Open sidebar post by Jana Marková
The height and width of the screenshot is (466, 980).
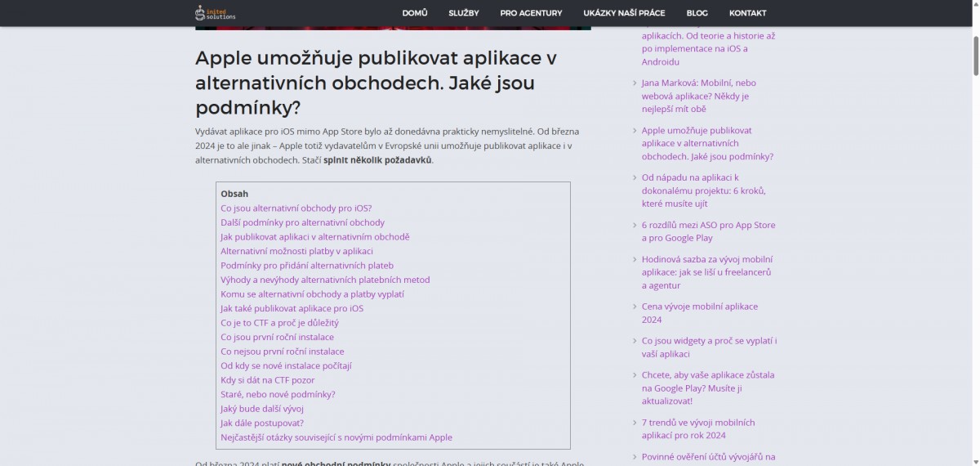[699, 96]
